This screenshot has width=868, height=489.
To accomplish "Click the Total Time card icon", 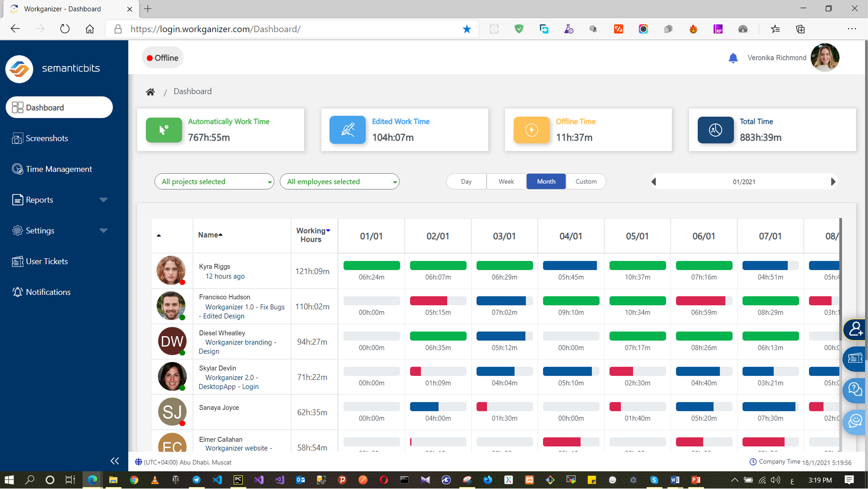I will pyautogui.click(x=715, y=130).
